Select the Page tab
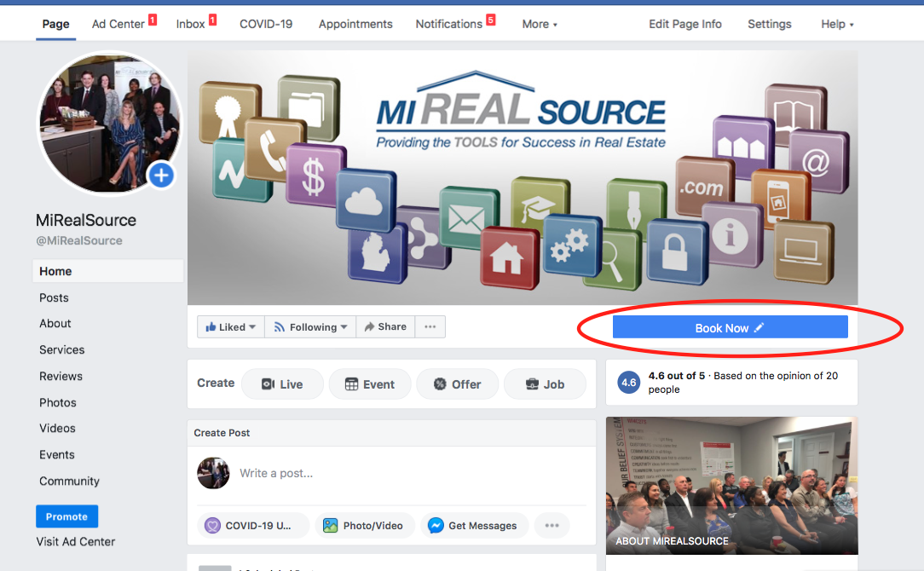The image size is (924, 571). tap(56, 24)
